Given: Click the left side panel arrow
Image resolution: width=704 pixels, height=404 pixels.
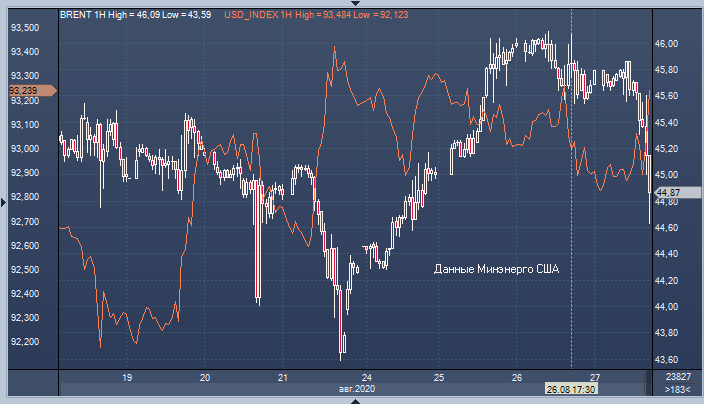Looking at the screenshot, I should tap(4, 203).
